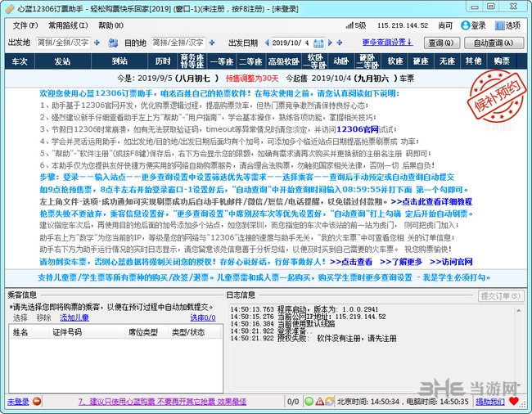Image resolution: width=532 pixels, height=414 pixels.
Task: Click the 购票 column header
Action: [502, 61]
